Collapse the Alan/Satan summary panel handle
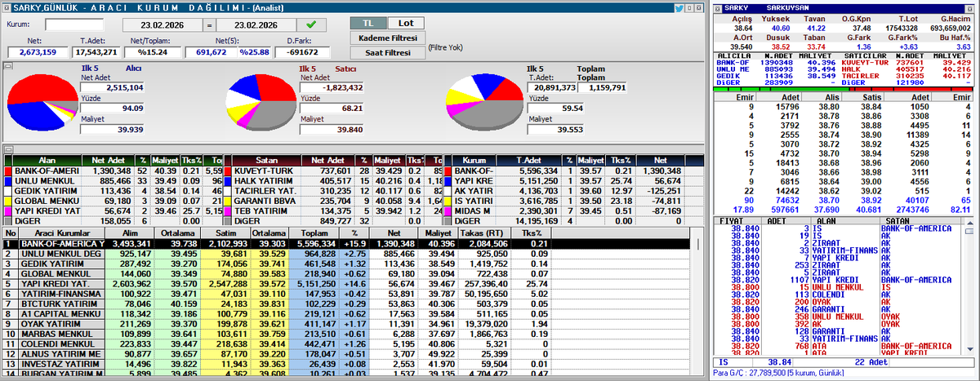The width and height of the screenshot is (980, 381). pyautogui.click(x=7, y=149)
